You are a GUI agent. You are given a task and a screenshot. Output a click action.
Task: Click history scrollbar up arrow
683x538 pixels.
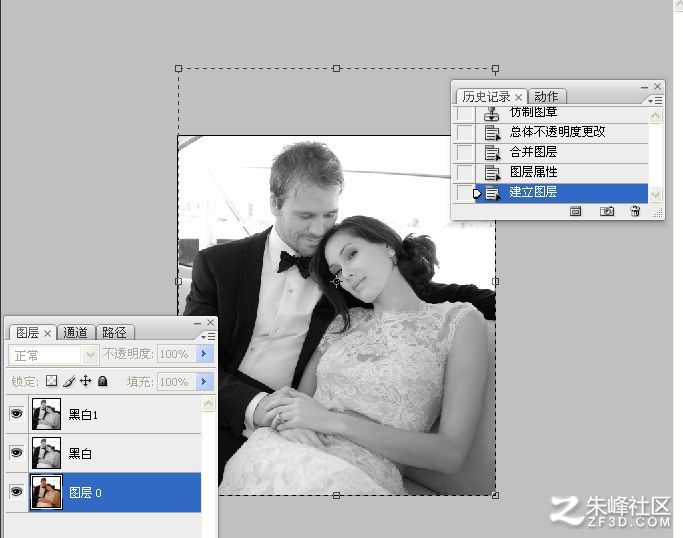click(x=656, y=115)
